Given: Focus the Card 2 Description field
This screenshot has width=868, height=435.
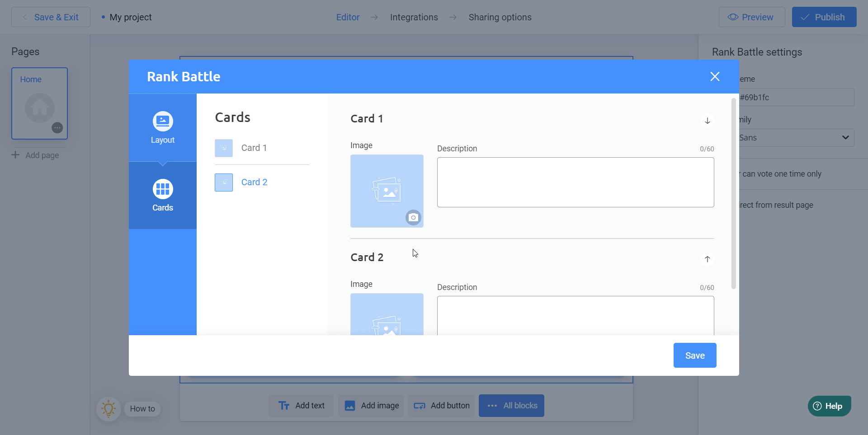Looking at the screenshot, I should click(x=576, y=316).
